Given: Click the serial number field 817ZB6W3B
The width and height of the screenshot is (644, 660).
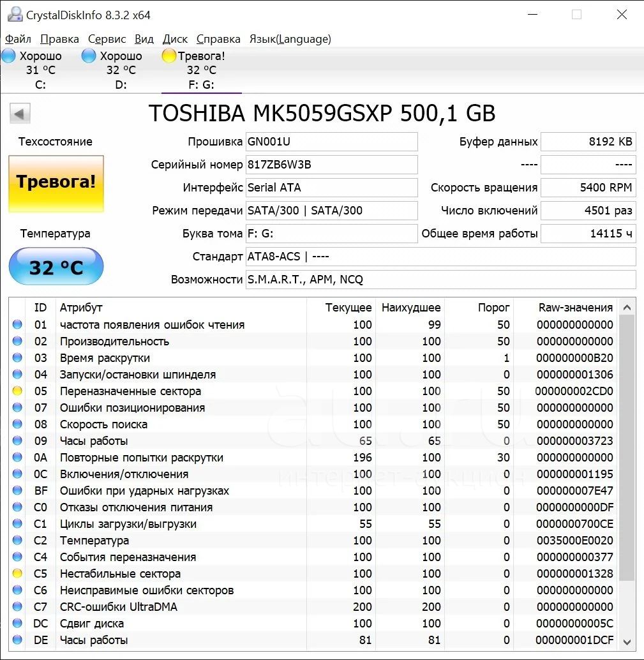Looking at the screenshot, I should click(332, 165).
